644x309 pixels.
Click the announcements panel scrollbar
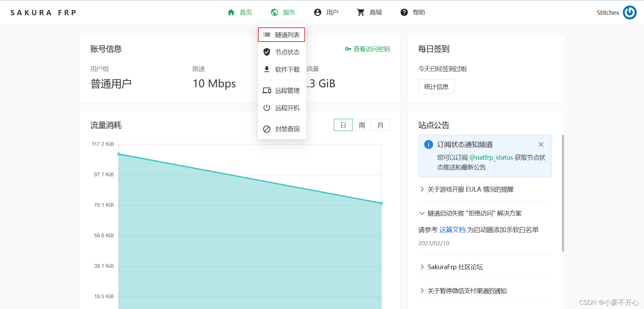[563, 193]
